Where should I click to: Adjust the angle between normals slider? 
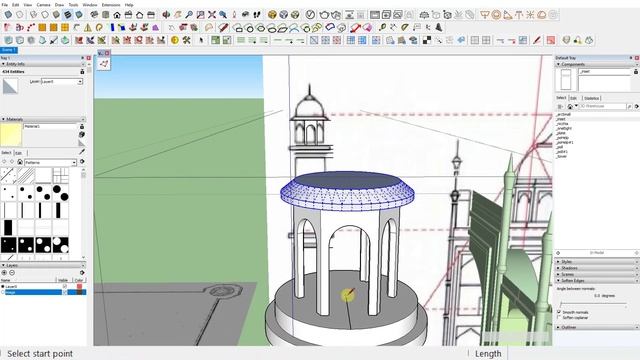[x=593, y=304]
